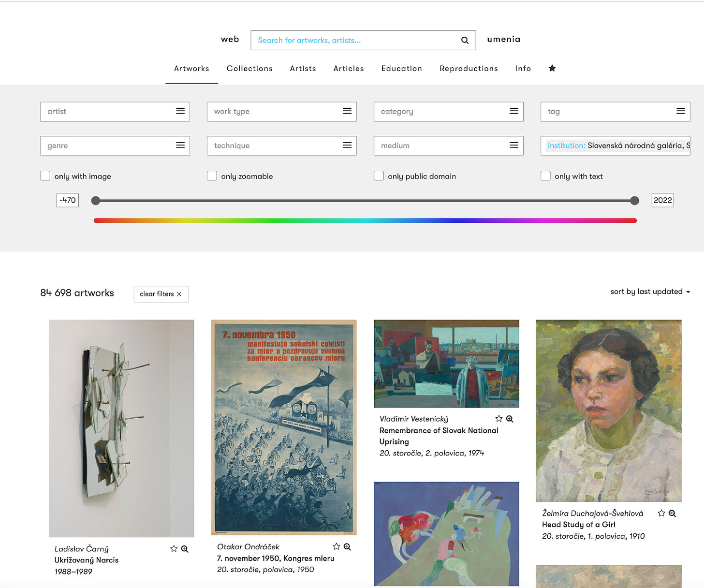The height and width of the screenshot is (588, 704).
Task: Star the Otakar Ondráček poster artwork
Action: (337, 547)
